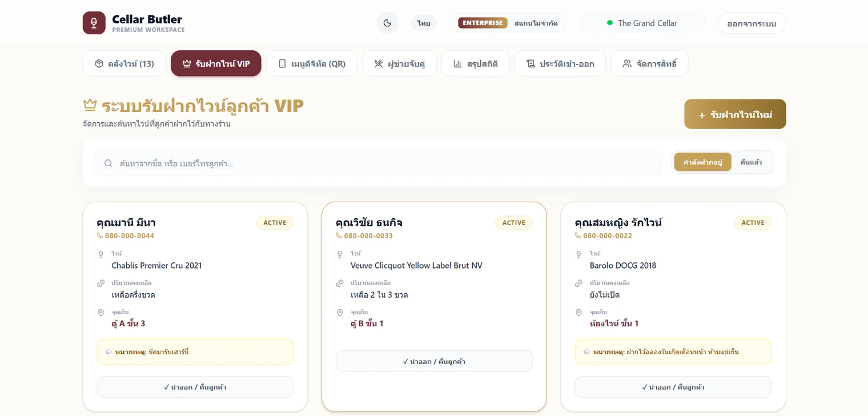The image size is (868, 416).
Task: Click the รับฝากไวน์ใหม่ button
Action: point(735,114)
